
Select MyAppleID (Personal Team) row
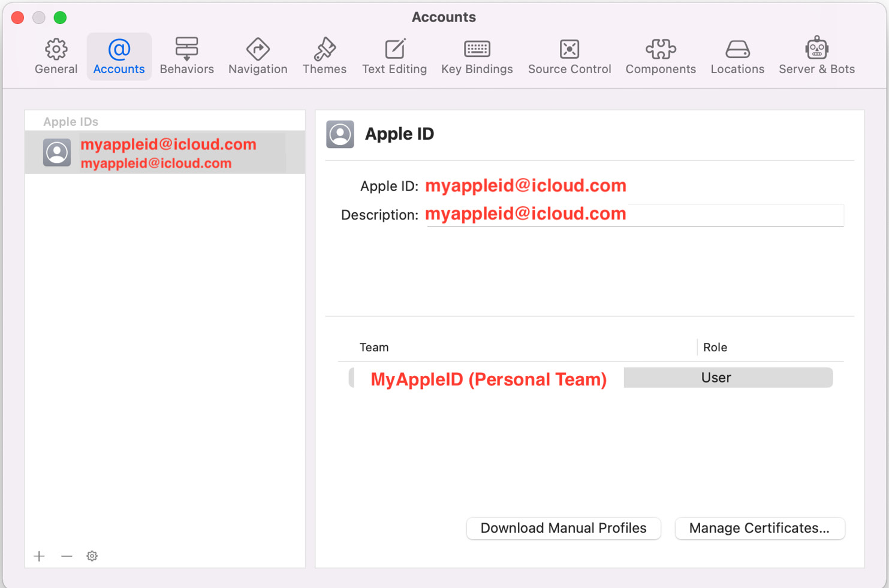point(590,378)
